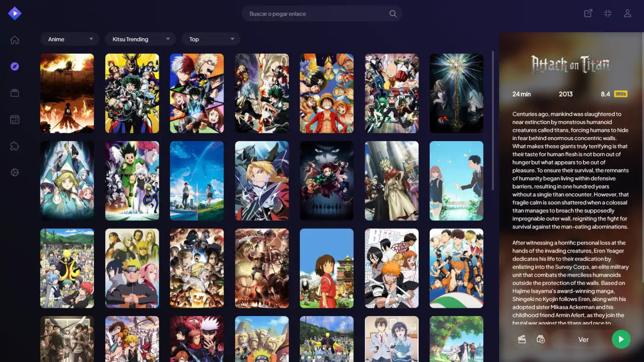Select the Fullmetal Alchemist poster
This screenshot has width=644, height=362.
[x=262, y=181]
